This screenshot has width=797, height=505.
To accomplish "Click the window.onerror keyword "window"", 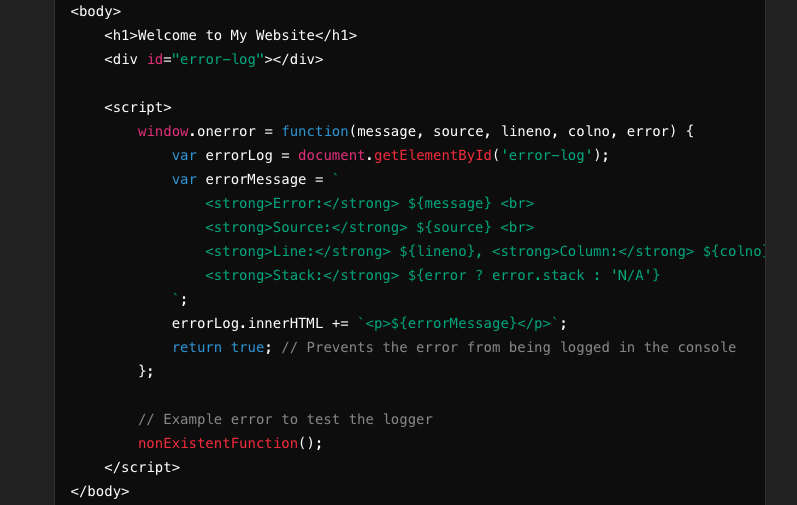I will coord(163,131).
